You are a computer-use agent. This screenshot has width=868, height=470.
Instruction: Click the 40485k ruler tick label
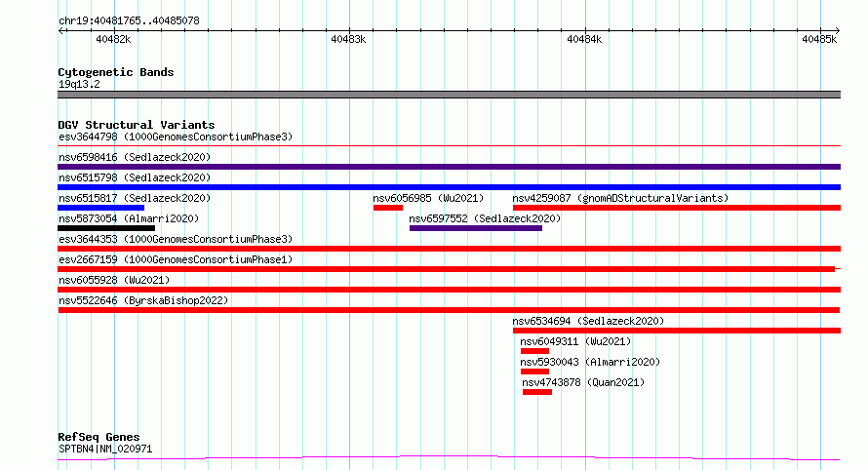coord(819,39)
